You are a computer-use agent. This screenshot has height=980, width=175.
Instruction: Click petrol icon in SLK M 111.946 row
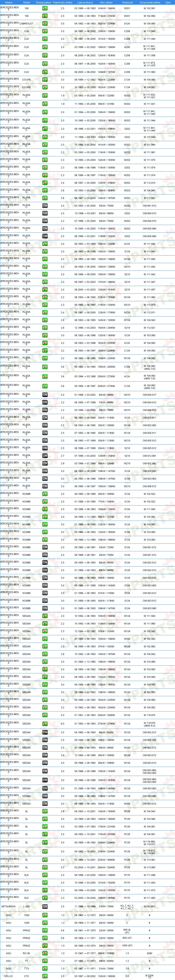[x=45, y=875]
